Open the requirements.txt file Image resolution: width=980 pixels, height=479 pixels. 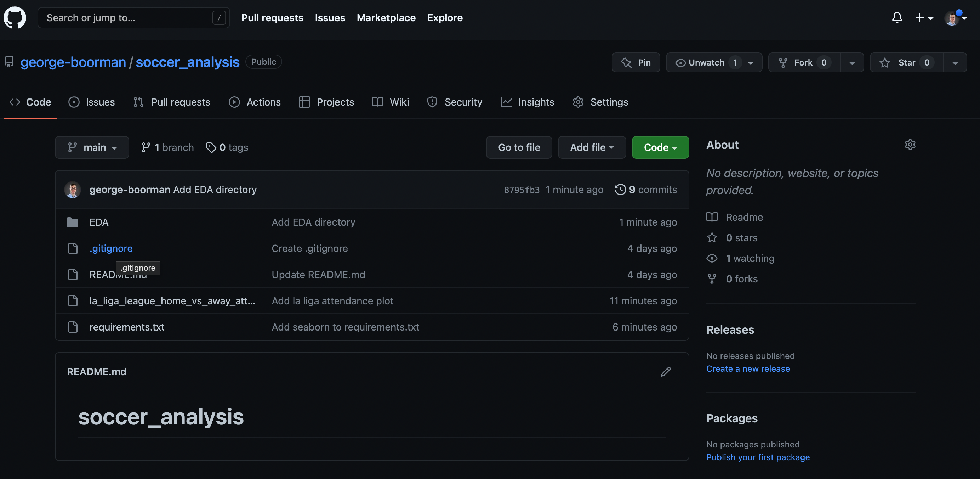[127, 327]
